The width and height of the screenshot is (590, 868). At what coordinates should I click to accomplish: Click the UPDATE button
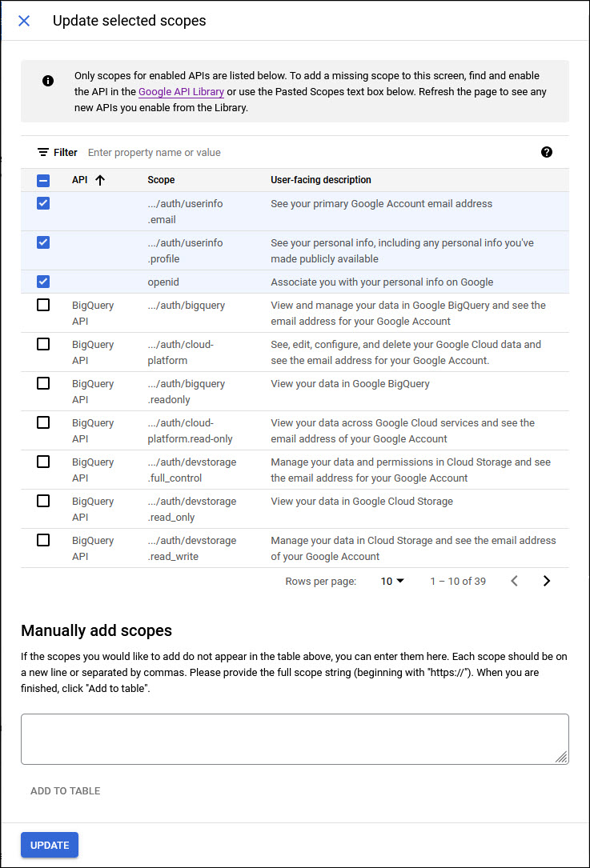coord(49,845)
